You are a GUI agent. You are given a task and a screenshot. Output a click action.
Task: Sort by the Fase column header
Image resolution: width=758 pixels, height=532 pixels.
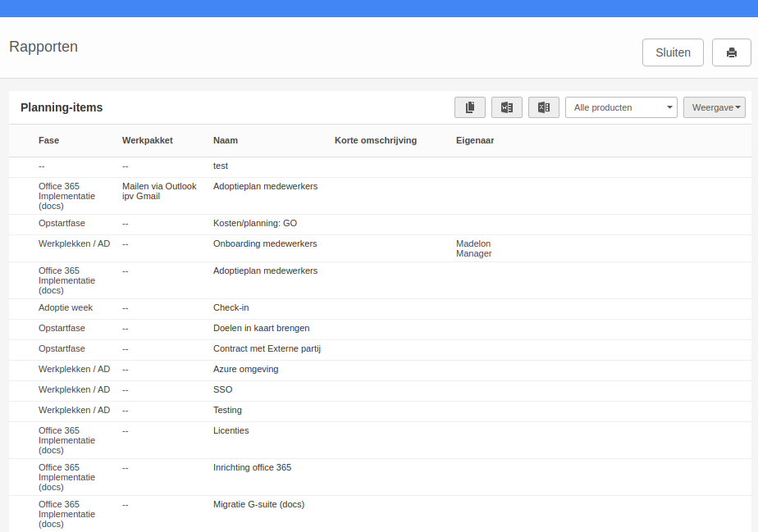tap(49, 141)
